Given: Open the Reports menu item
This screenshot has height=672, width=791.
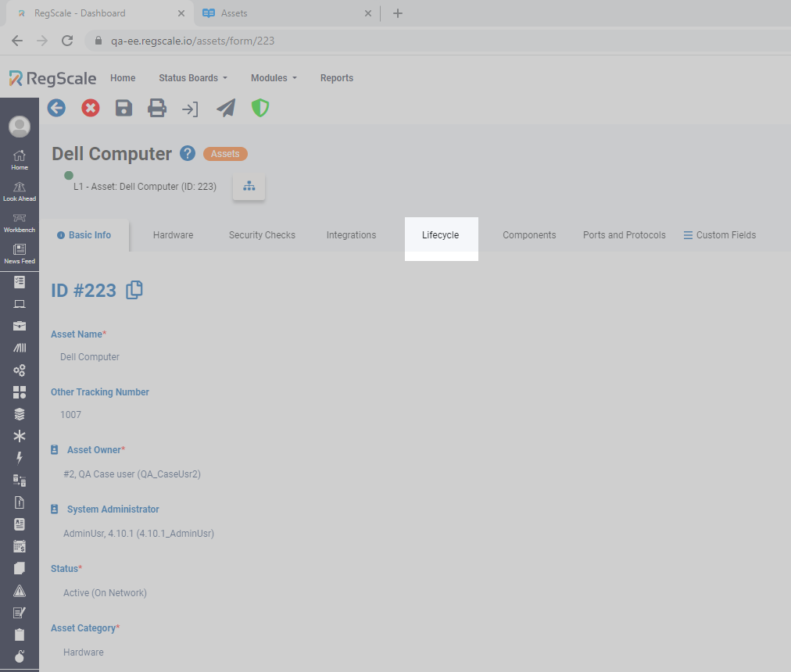Looking at the screenshot, I should coord(336,77).
